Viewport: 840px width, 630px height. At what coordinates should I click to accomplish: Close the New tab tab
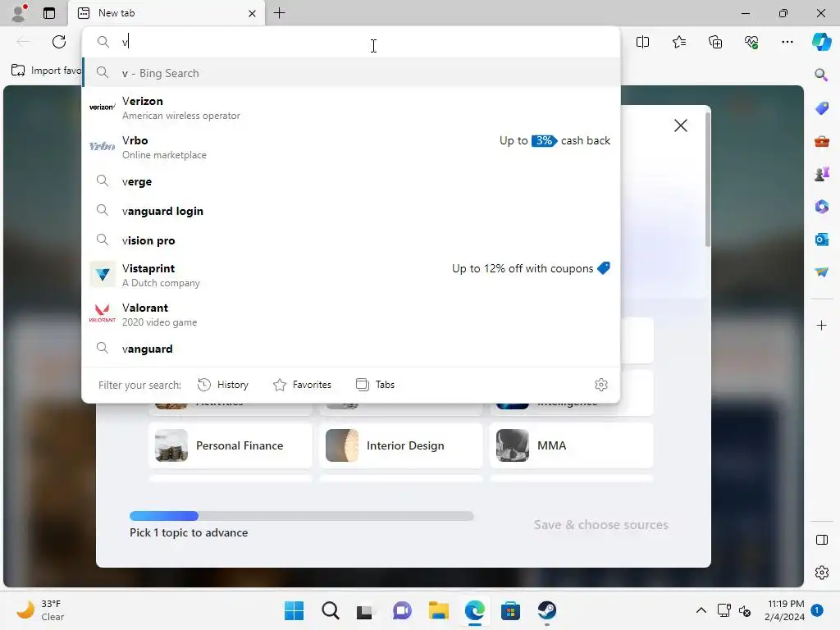click(x=252, y=13)
